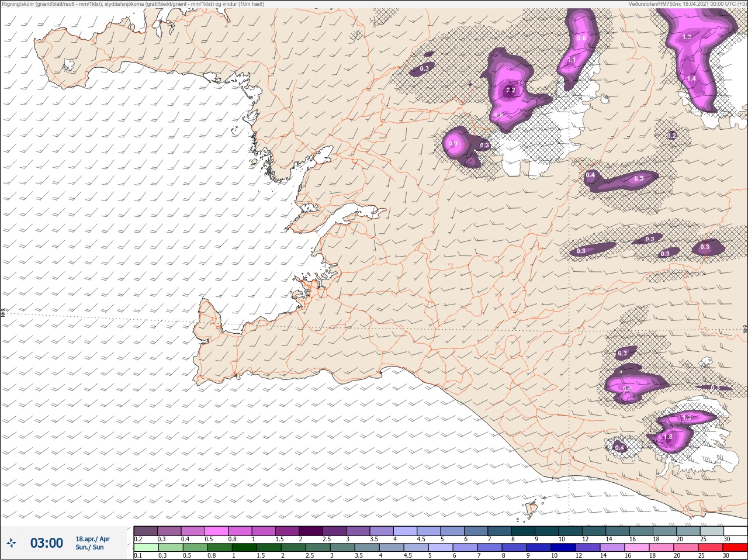Pick upper legend white swatch labeled 30
The image size is (748, 560).
(x=736, y=530)
